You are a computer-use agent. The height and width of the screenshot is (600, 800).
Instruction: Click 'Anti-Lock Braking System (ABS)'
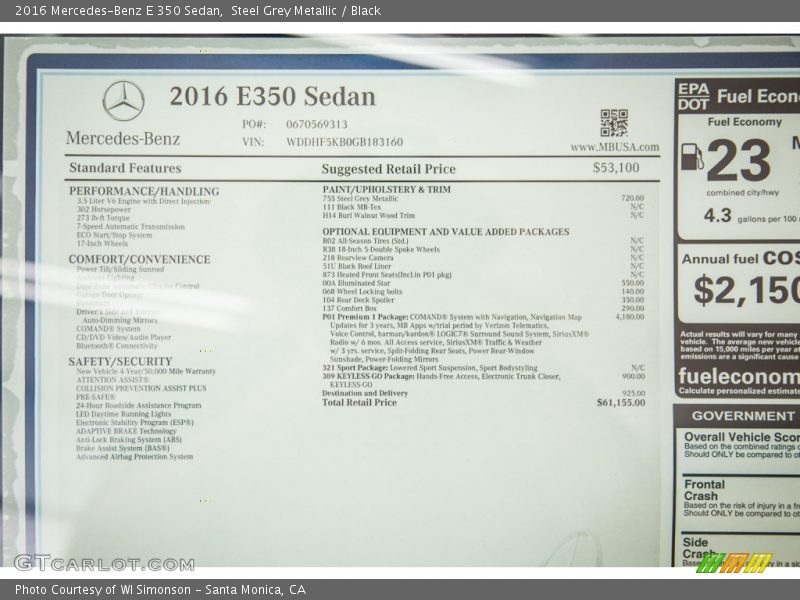(129, 440)
